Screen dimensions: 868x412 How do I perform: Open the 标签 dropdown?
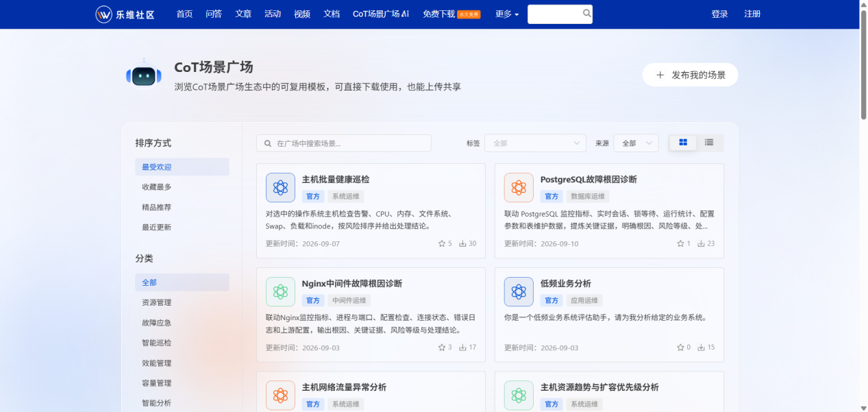[x=535, y=143]
